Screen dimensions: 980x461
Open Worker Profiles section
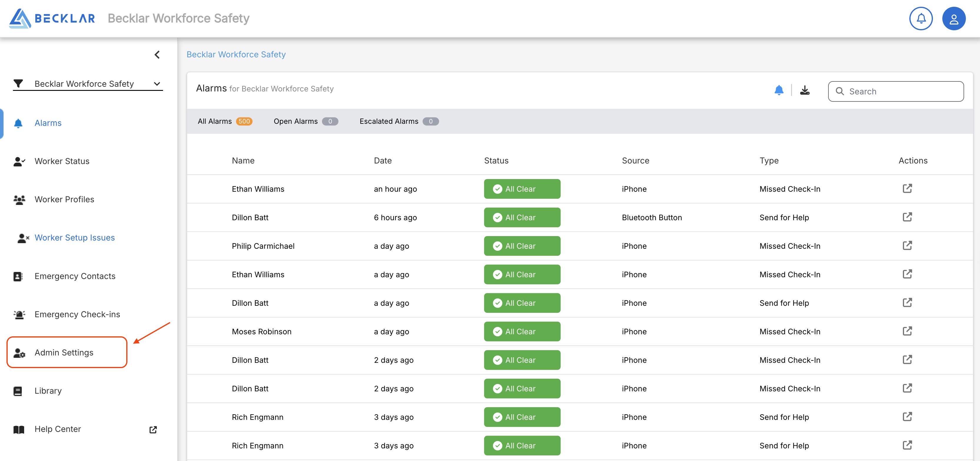(64, 200)
